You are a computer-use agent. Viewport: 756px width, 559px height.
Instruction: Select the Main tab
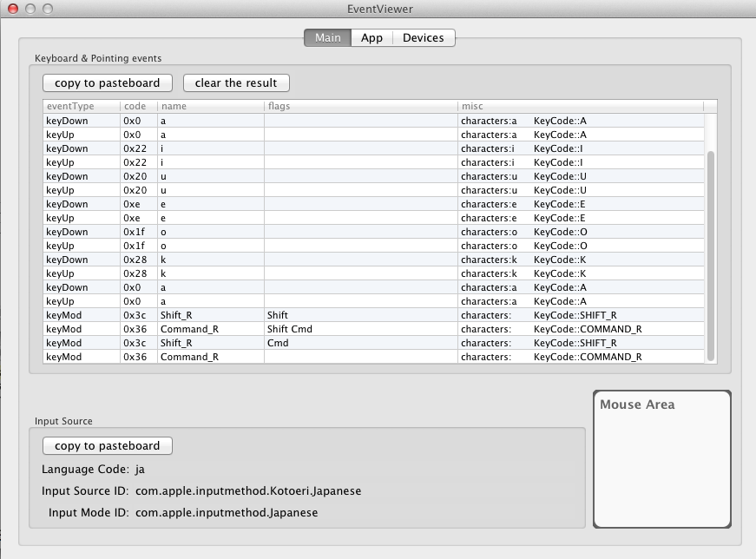(327, 38)
